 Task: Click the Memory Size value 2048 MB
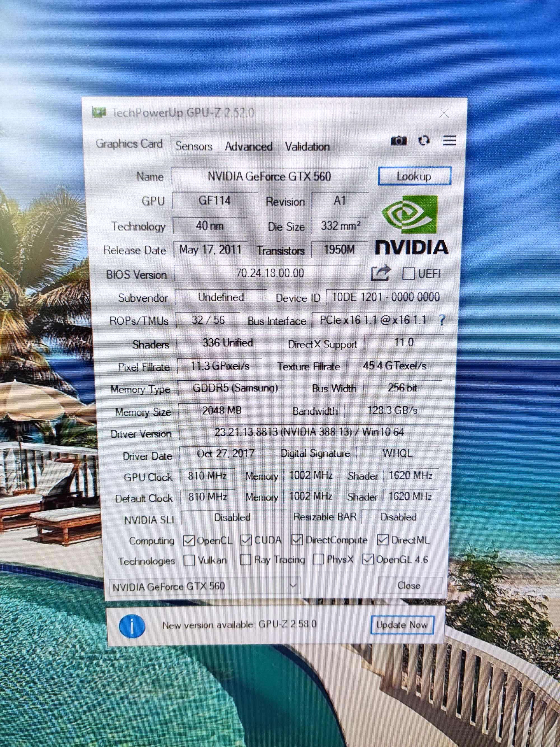(222, 411)
